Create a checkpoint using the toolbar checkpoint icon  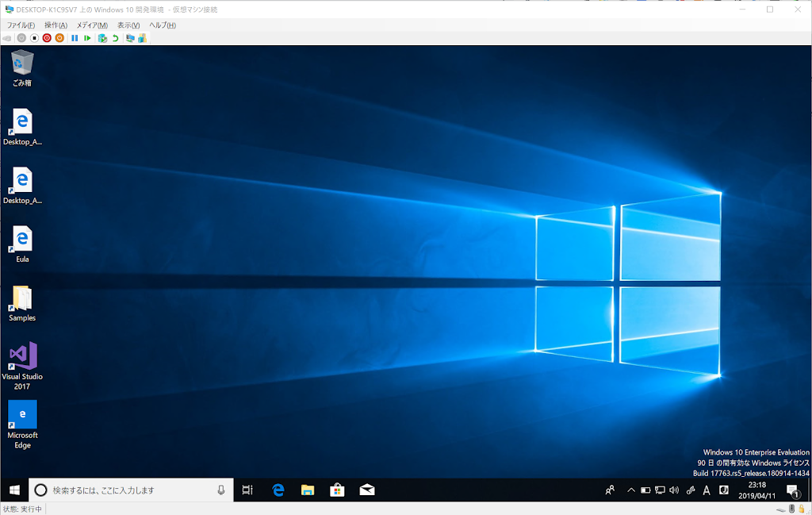102,38
